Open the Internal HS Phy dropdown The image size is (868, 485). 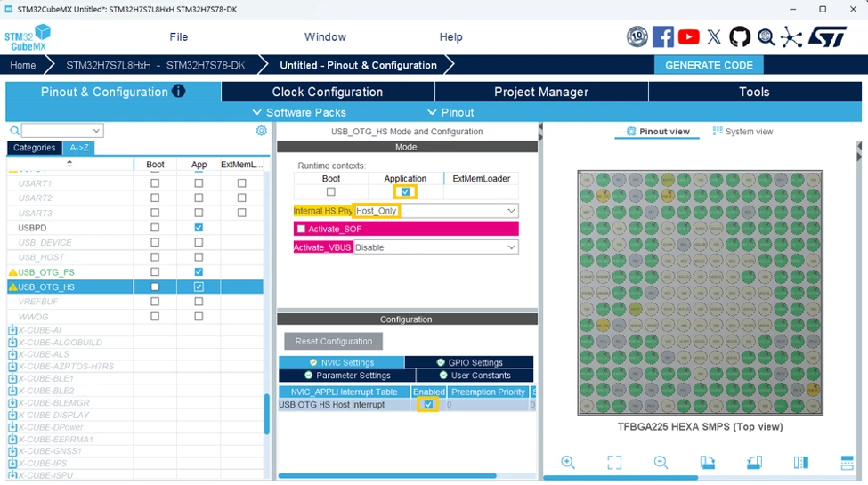(x=436, y=211)
